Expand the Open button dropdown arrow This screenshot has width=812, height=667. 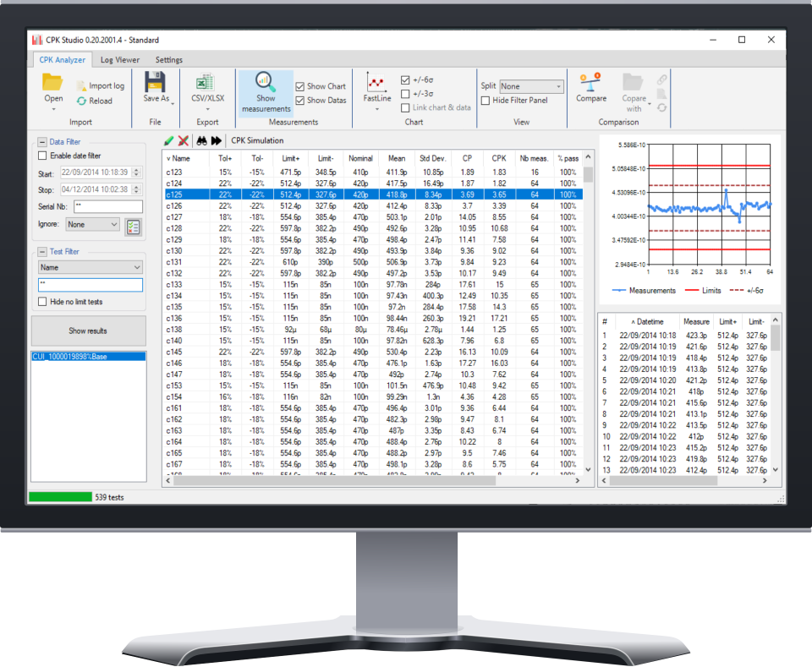coord(53,109)
